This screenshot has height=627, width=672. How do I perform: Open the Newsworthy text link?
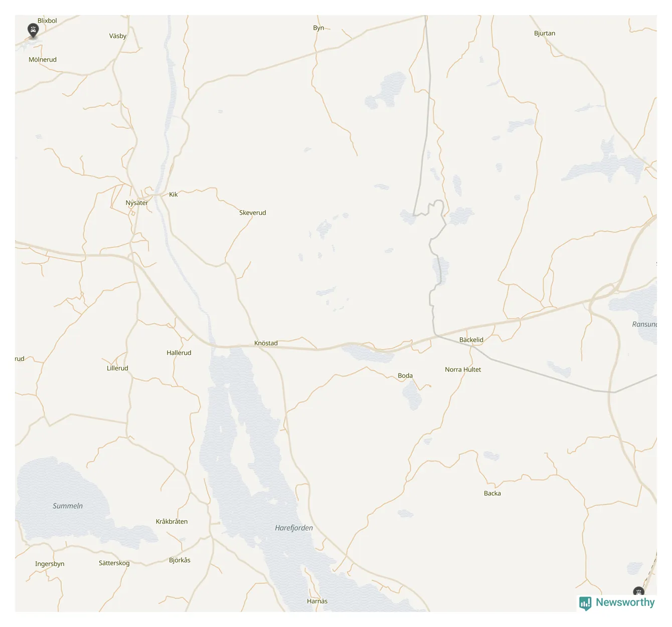pyautogui.click(x=625, y=602)
